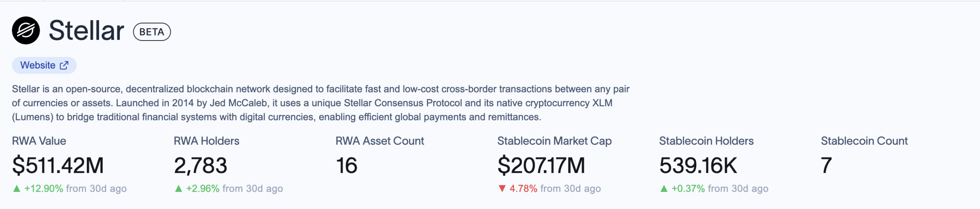Click the green up arrow under Stablecoin Holders
The image size is (980, 209).
[x=664, y=188]
